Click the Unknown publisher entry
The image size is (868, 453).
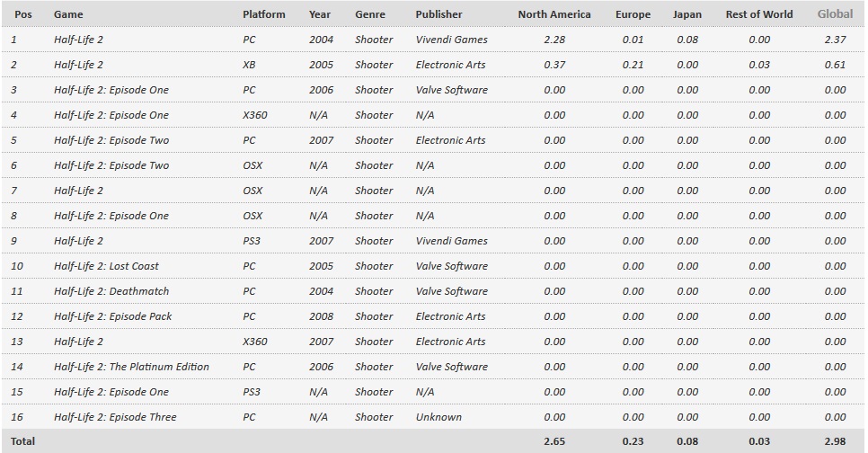438,417
